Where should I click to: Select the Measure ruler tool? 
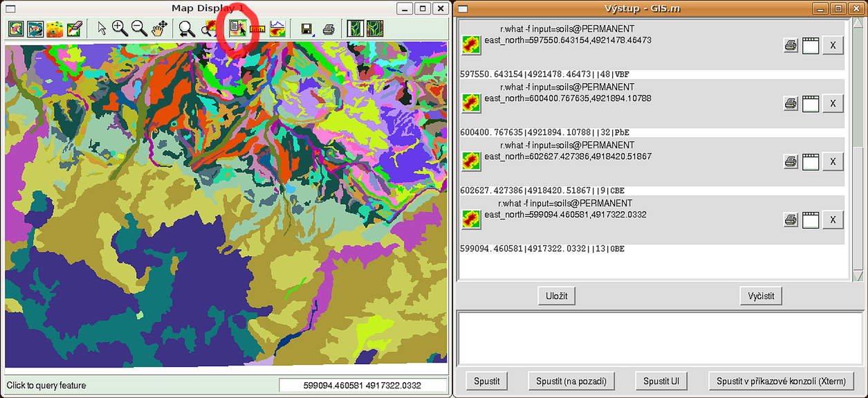coord(257,29)
